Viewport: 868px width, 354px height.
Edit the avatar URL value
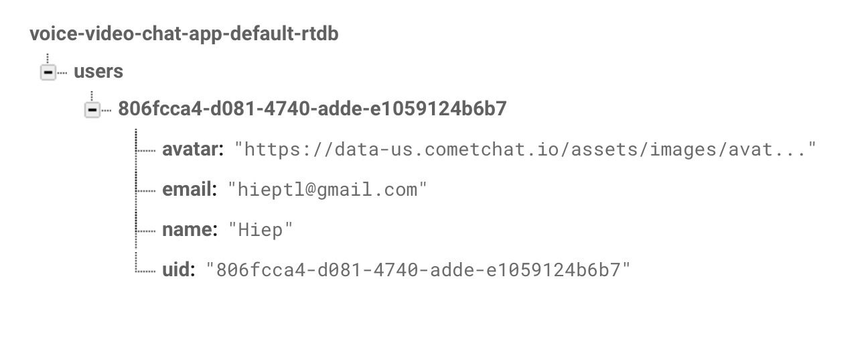pyautogui.click(x=526, y=150)
